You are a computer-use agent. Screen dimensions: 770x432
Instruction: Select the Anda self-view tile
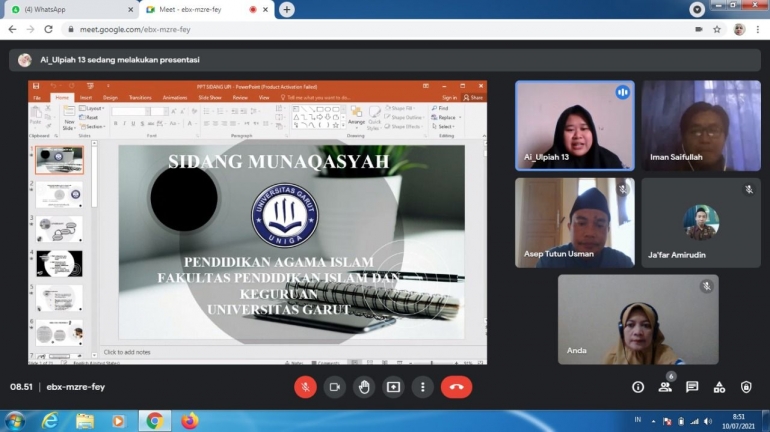coord(638,319)
